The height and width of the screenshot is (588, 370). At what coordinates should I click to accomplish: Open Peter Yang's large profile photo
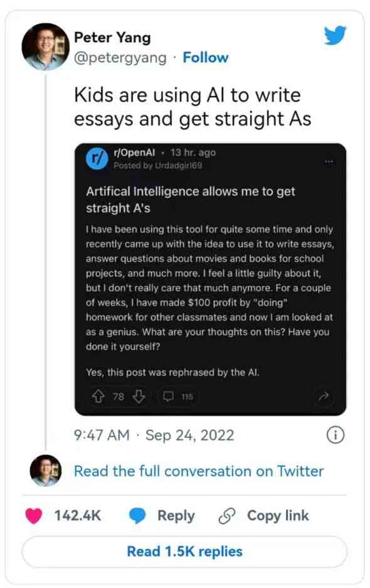(x=46, y=47)
